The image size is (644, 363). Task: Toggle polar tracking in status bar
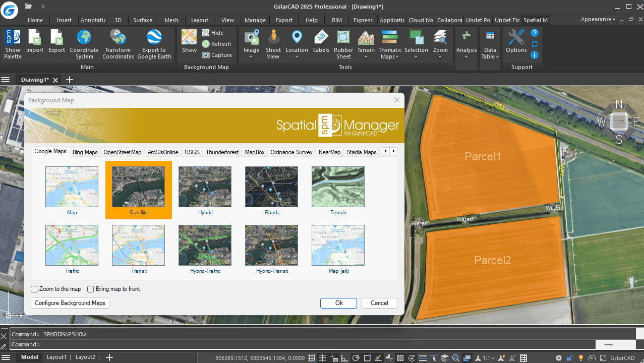356,358
